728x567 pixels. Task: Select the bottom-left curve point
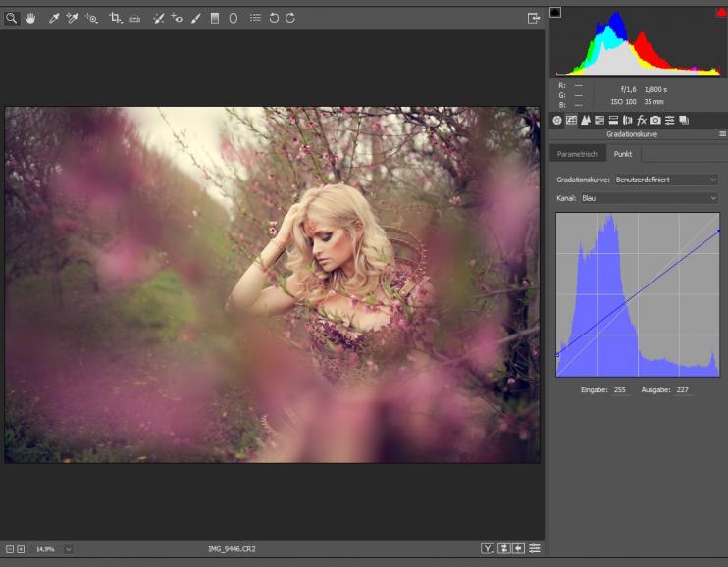tap(557, 355)
